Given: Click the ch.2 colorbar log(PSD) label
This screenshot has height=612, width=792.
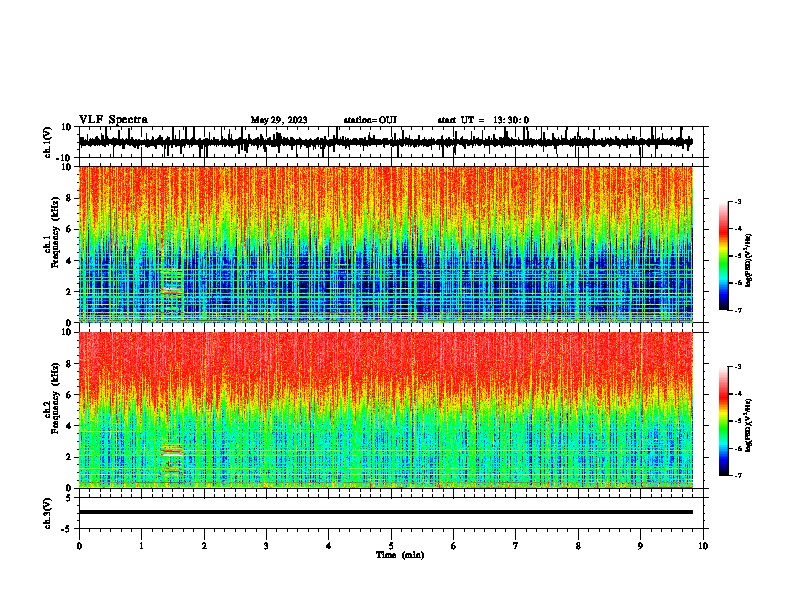Looking at the screenshot, I should [x=749, y=425].
